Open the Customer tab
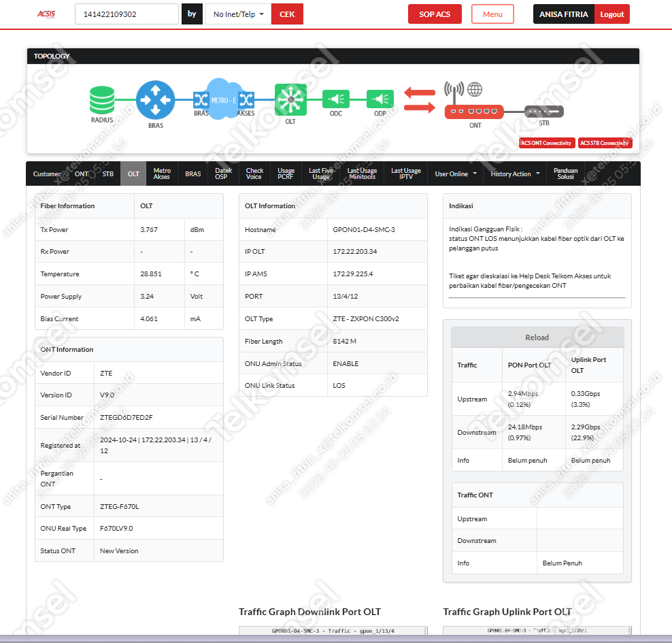 pos(47,174)
